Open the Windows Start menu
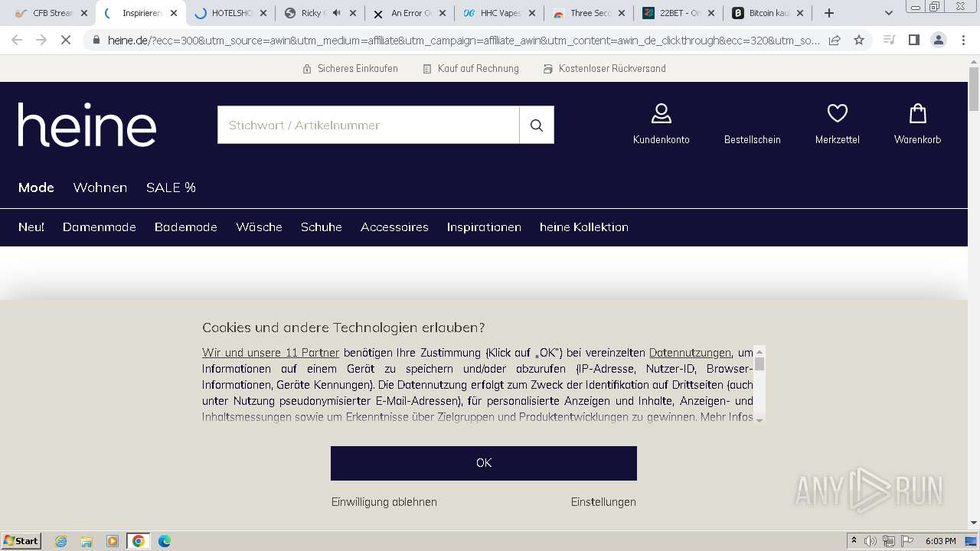The height and width of the screenshot is (551, 980). pyautogui.click(x=21, y=540)
